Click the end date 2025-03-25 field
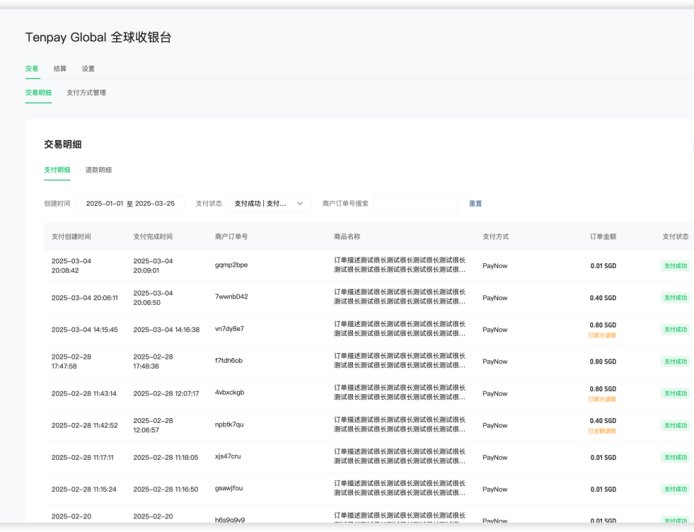Image resolution: width=694 pixels, height=532 pixels. coord(155,203)
